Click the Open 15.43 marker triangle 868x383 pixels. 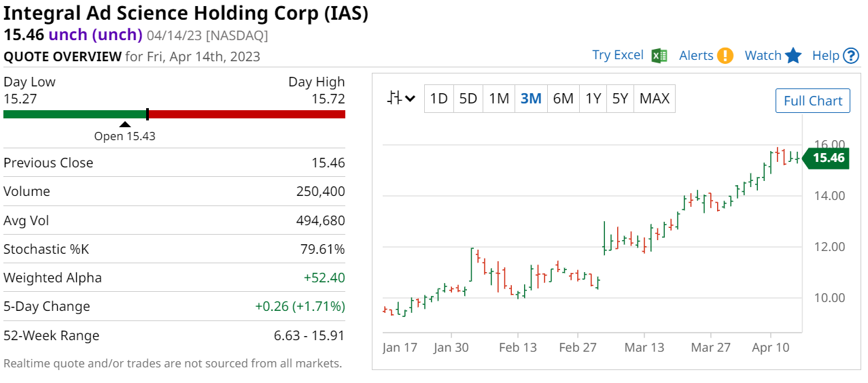[x=124, y=124]
